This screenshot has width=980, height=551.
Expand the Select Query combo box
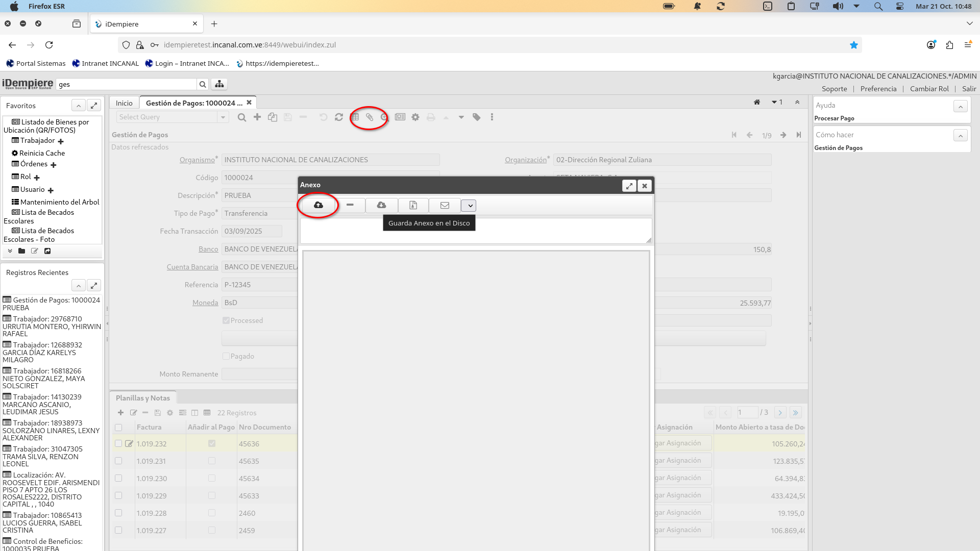[223, 117]
